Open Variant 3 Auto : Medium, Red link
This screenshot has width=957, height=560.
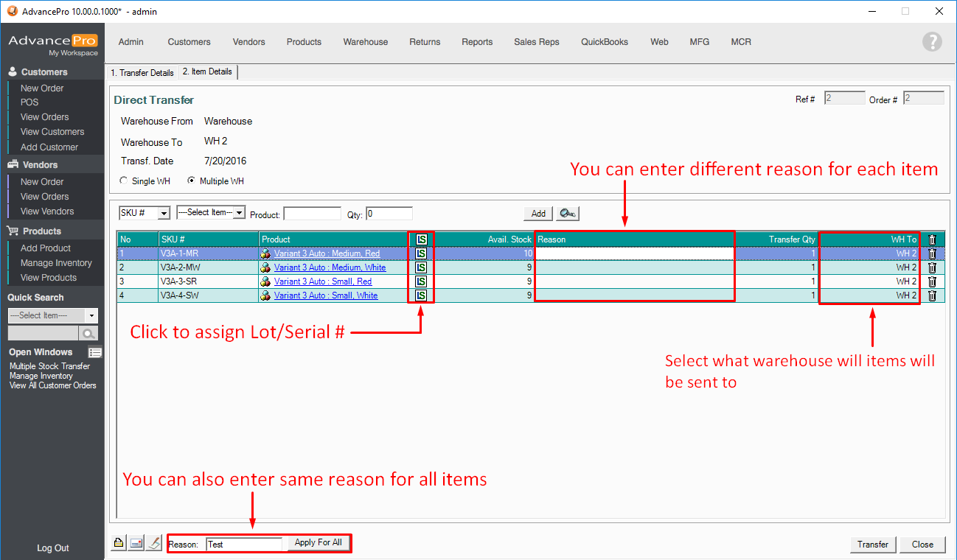coord(327,253)
